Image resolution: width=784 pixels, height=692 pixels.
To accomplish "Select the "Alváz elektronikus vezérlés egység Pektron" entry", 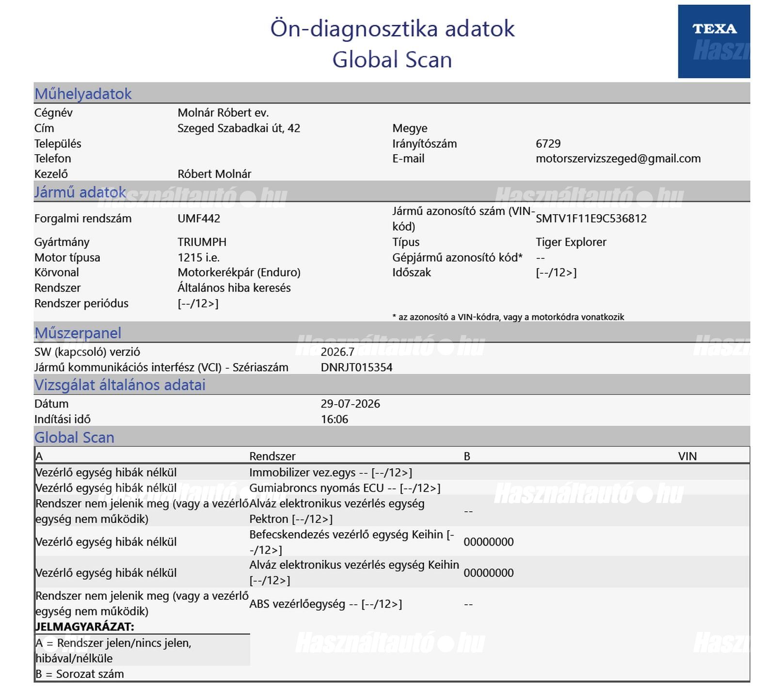I will click(x=337, y=511).
